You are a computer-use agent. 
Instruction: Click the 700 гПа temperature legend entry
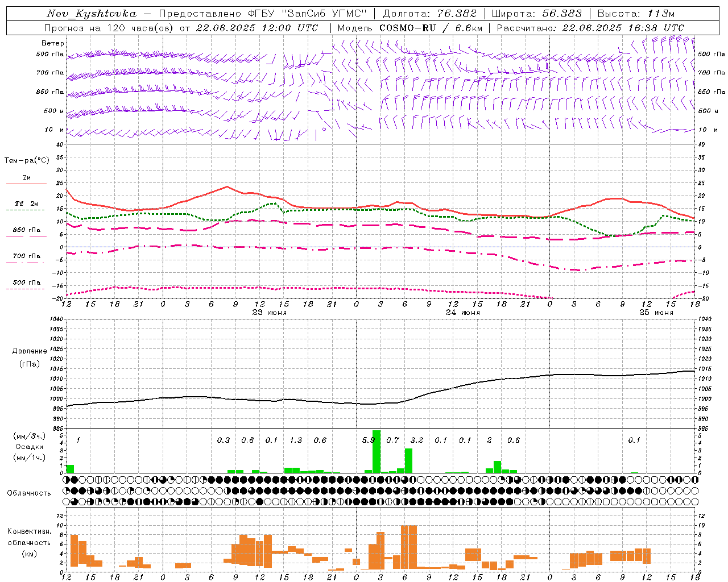click(x=27, y=256)
